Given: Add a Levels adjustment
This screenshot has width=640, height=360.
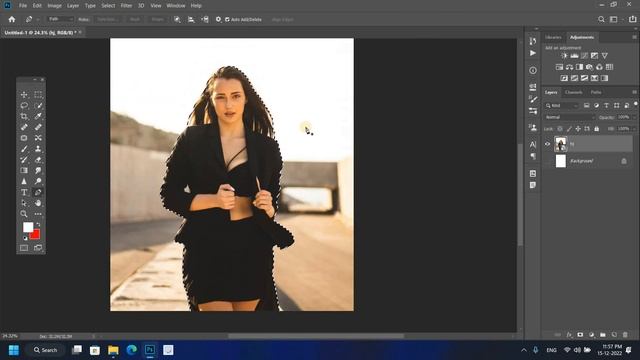Looking at the screenshot, I should [x=574, y=56].
